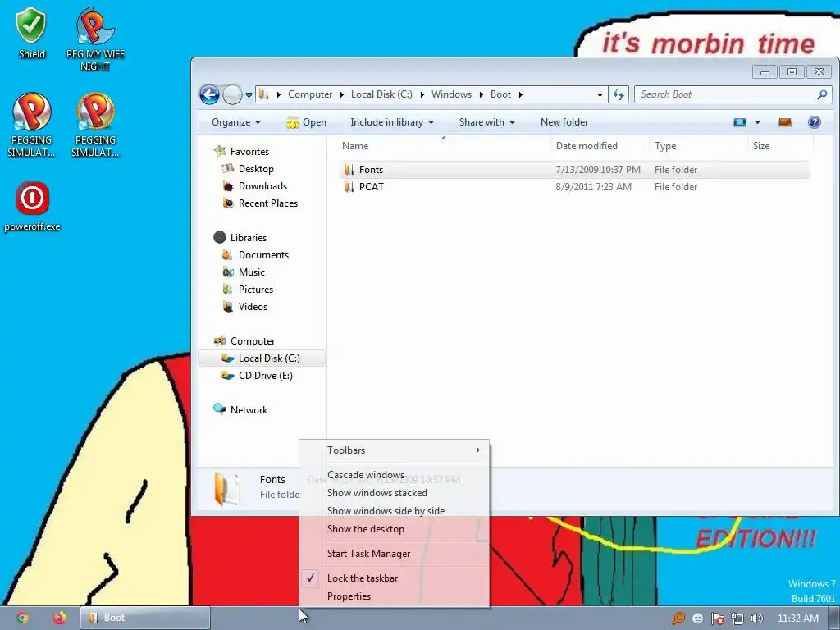Open the Organize menu
This screenshot has height=630, width=840.
(236, 122)
